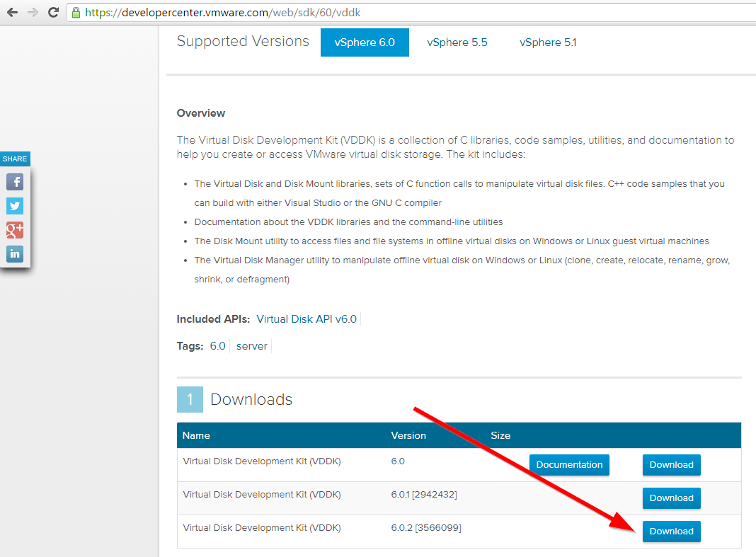756x557 pixels.
Task: Switch to the vSphere 5.1 tab
Action: click(548, 42)
